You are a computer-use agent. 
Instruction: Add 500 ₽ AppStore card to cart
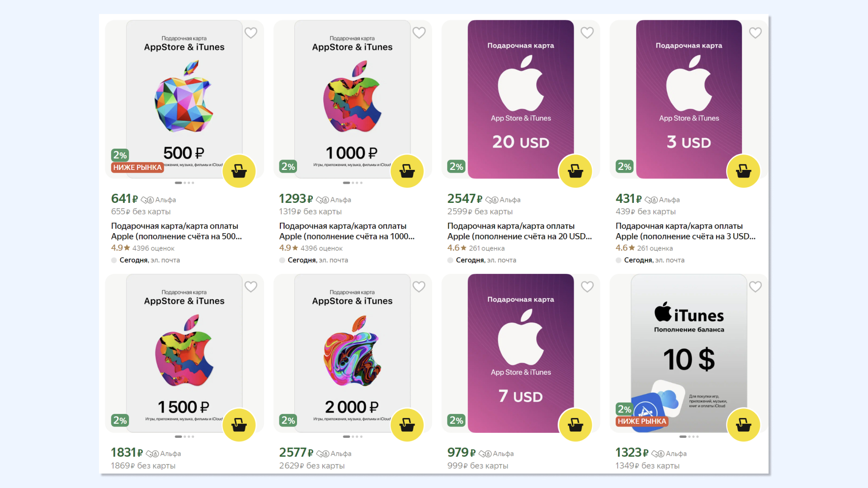[239, 171]
